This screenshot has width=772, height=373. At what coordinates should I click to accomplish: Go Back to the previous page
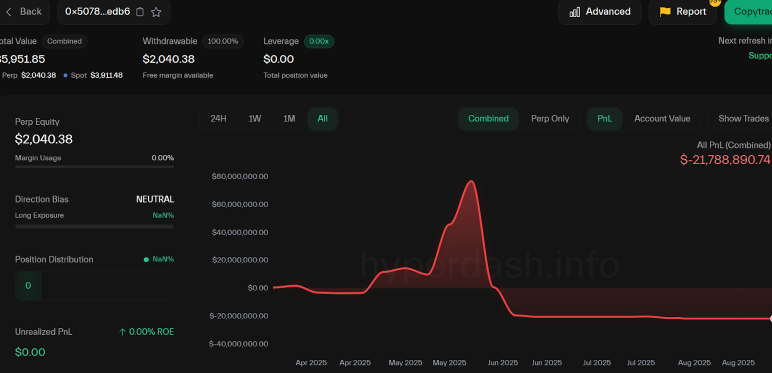click(24, 11)
